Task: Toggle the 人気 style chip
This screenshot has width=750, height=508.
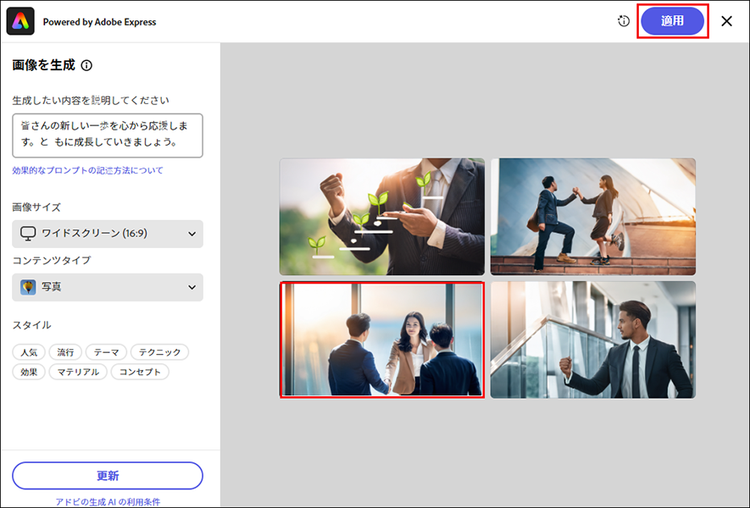Action: 28,352
